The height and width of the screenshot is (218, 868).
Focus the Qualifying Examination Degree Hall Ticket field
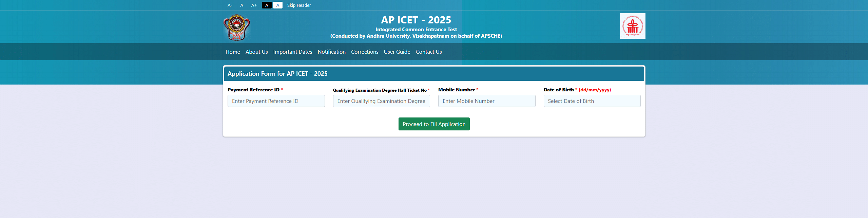tap(381, 101)
